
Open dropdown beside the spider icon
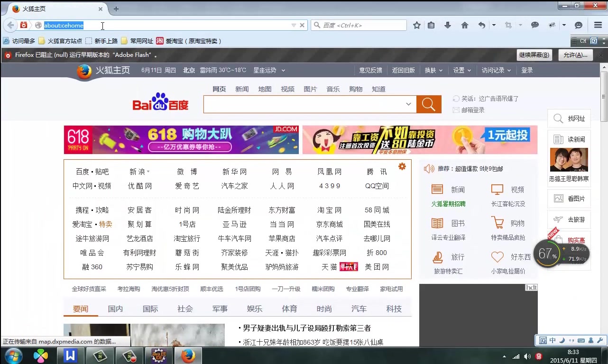tap(564, 25)
